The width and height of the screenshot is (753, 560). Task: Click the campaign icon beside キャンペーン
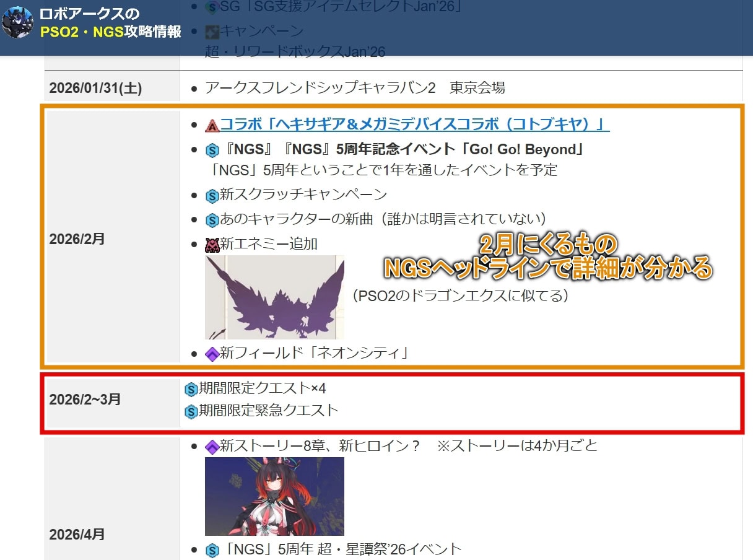(x=212, y=30)
